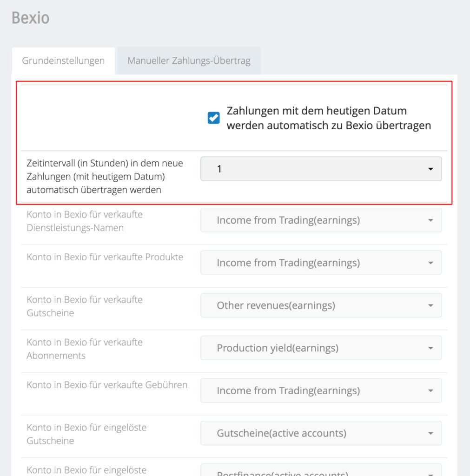Uncheck the automatic payment transfer checkbox
The width and height of the screenshot is (470, 476).
coord(214,118)
